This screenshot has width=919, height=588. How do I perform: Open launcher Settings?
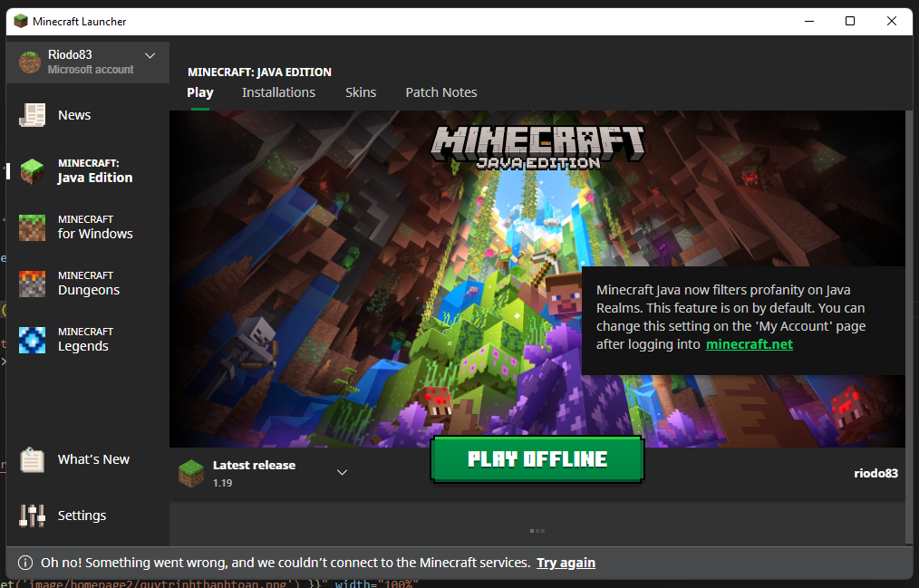(x=83, y=515)
